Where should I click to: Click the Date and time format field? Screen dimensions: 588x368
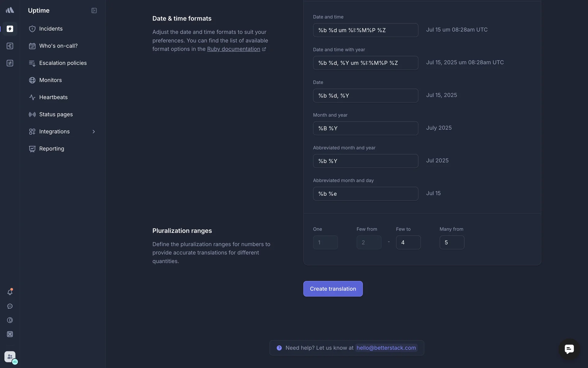[x=365, y=30]
